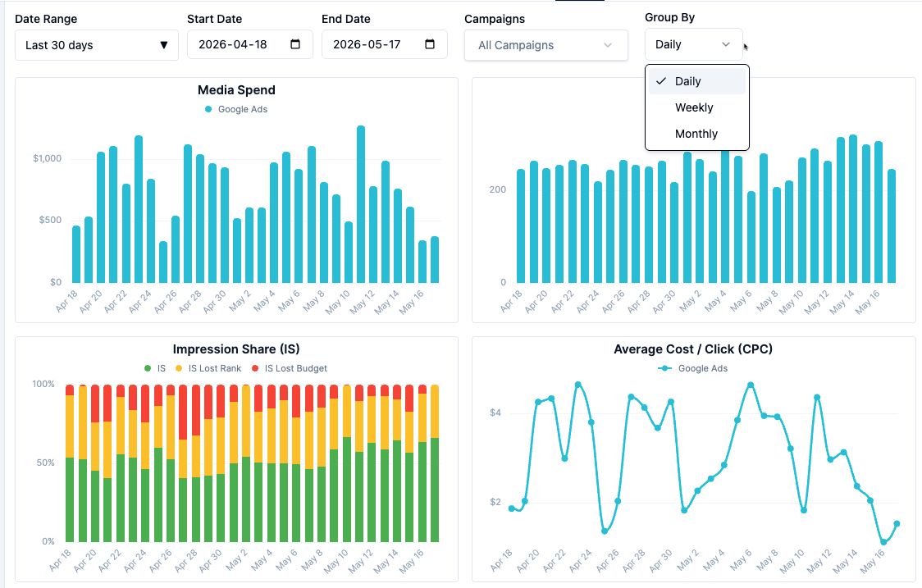Expand the All Campaigns dropdown
This screenshot has height=588, width=922.
tap(545, 45)
